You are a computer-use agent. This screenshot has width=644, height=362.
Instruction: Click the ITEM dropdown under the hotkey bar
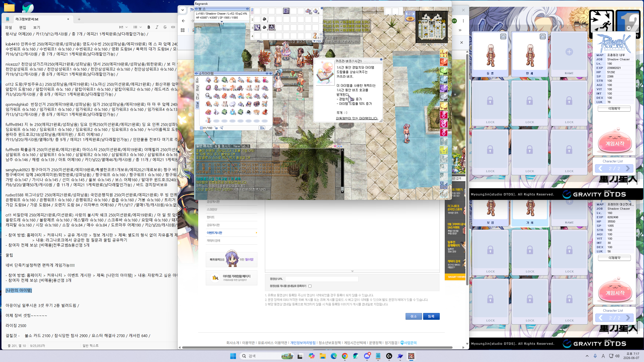point(317,41)
